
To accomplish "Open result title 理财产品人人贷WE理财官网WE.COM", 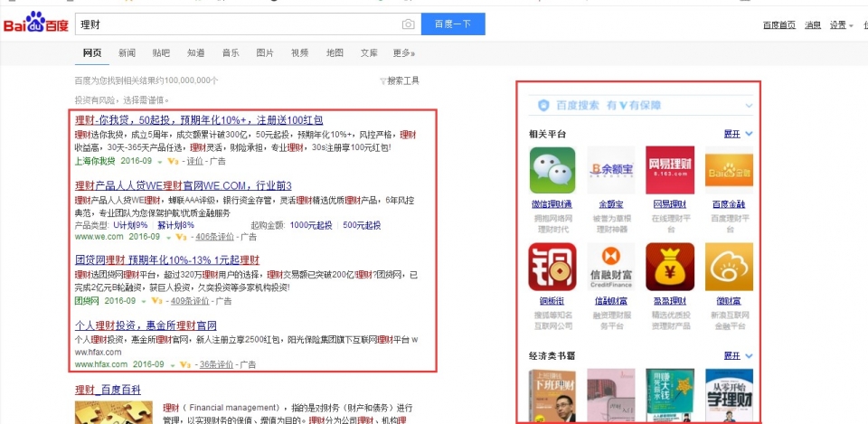I will coord(184,184).
